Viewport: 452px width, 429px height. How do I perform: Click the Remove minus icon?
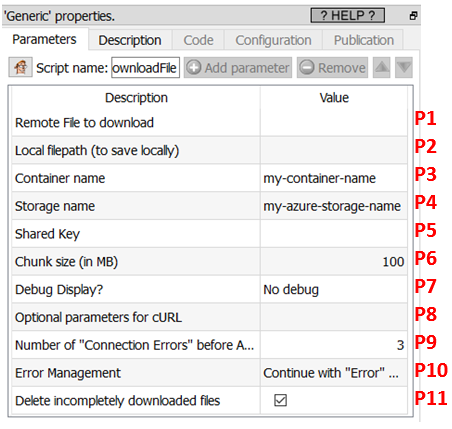pyautogui.click(x=306, y=68)
